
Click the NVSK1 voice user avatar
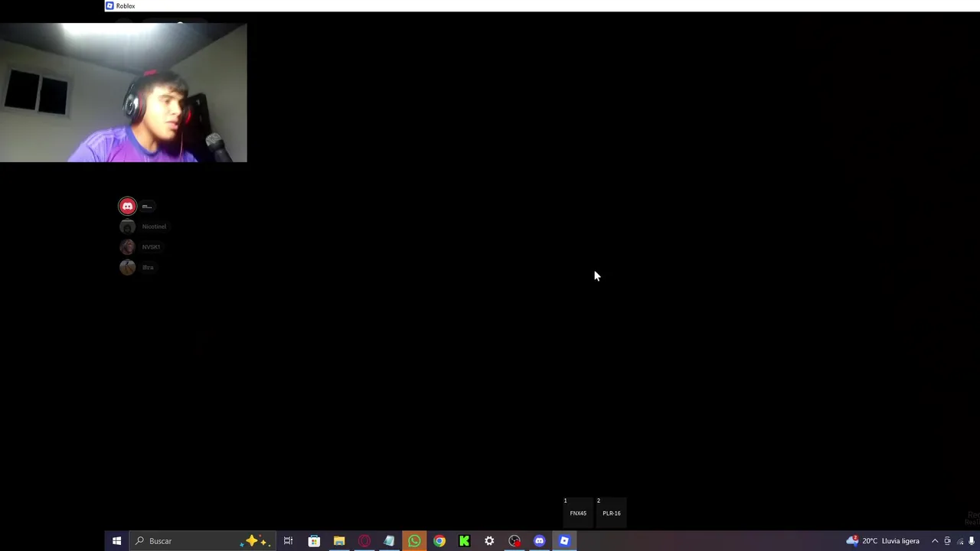(127, 246)
